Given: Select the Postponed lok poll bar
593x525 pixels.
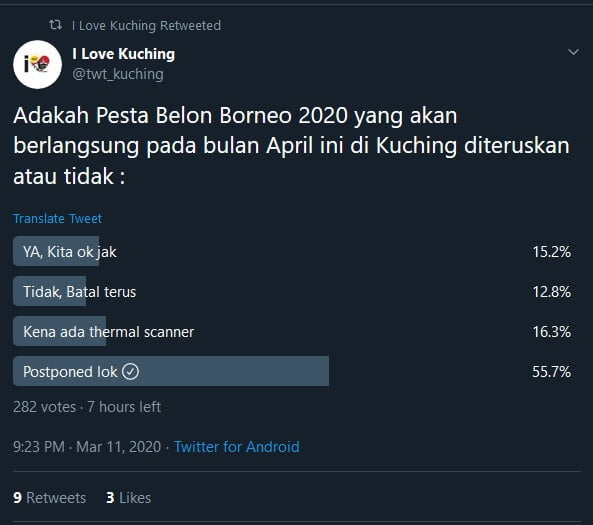Looking at the screenshot, I should [171, 371].
